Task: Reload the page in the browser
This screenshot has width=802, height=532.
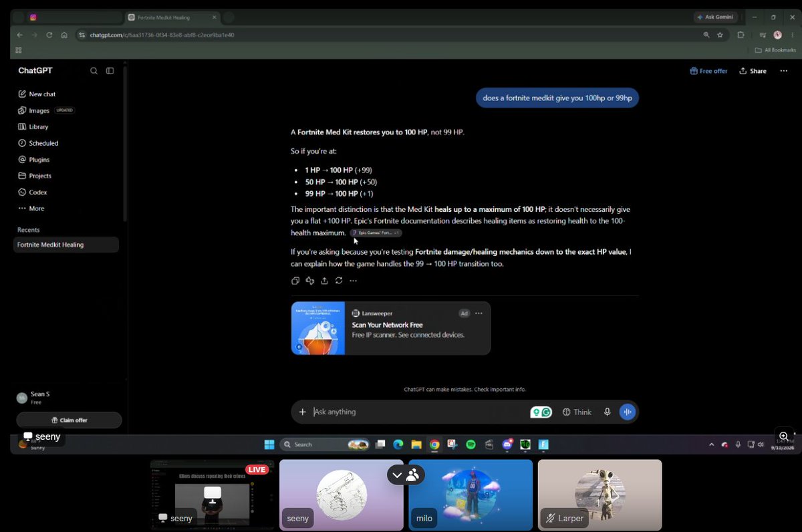Action: pos(49,35)
